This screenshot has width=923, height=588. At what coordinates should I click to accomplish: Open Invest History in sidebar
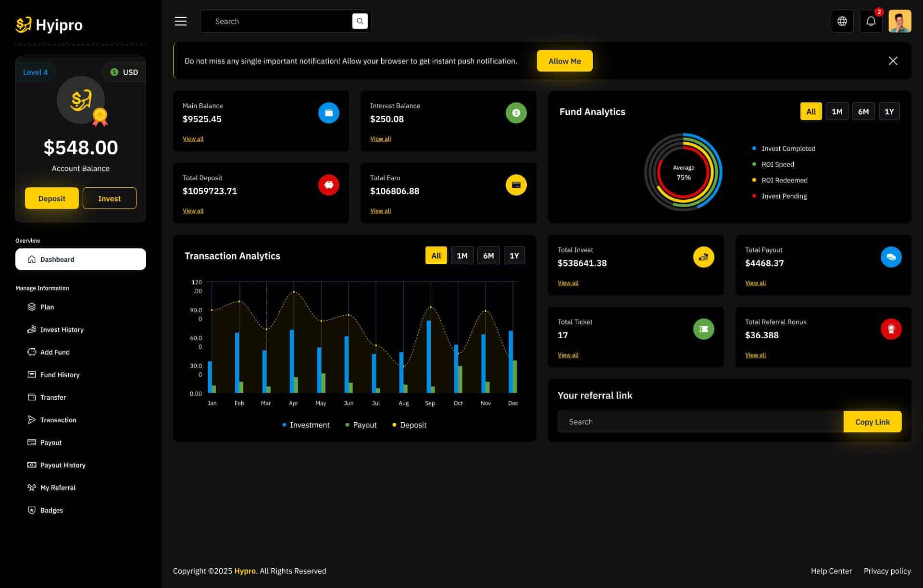[x=62, y=330]
